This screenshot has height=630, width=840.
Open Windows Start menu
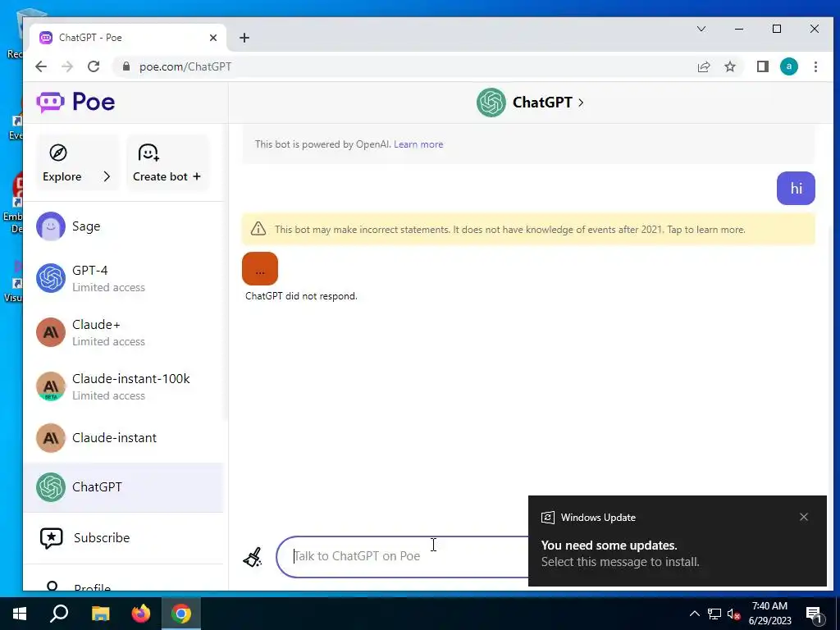[x=20, y=614]
